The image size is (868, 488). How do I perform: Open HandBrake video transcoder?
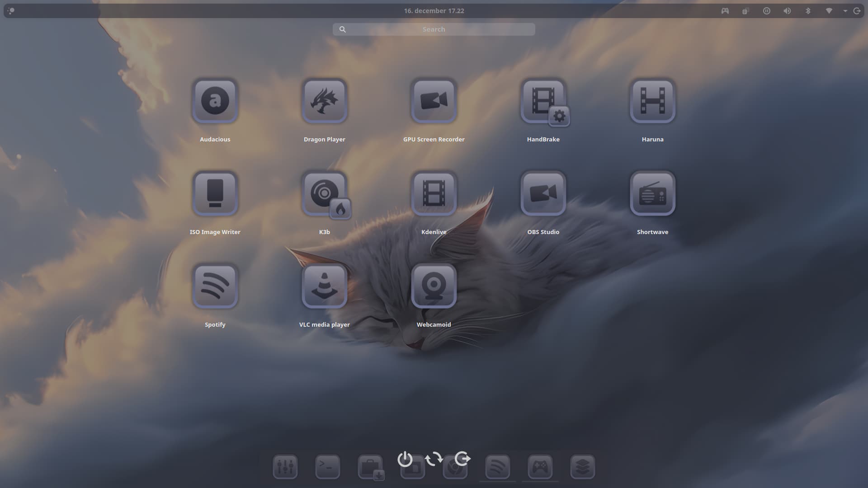coord(543,101)
